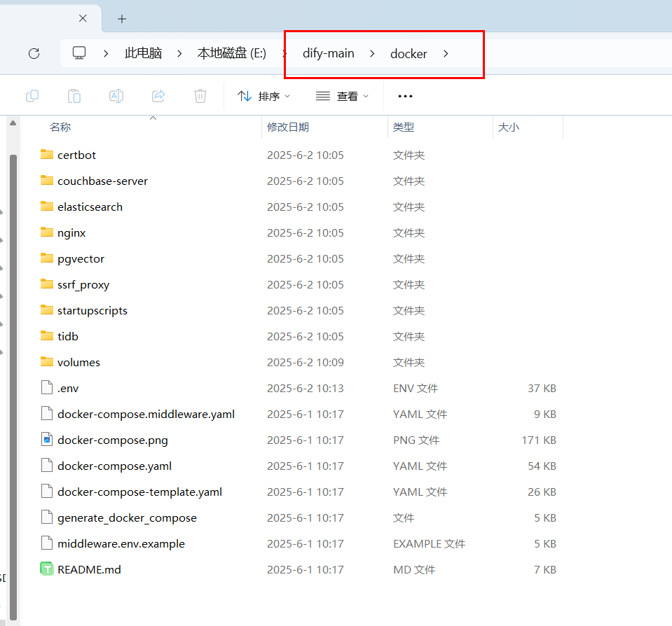
Task: Click the PNG 文件 type cell
Action: 416,440
